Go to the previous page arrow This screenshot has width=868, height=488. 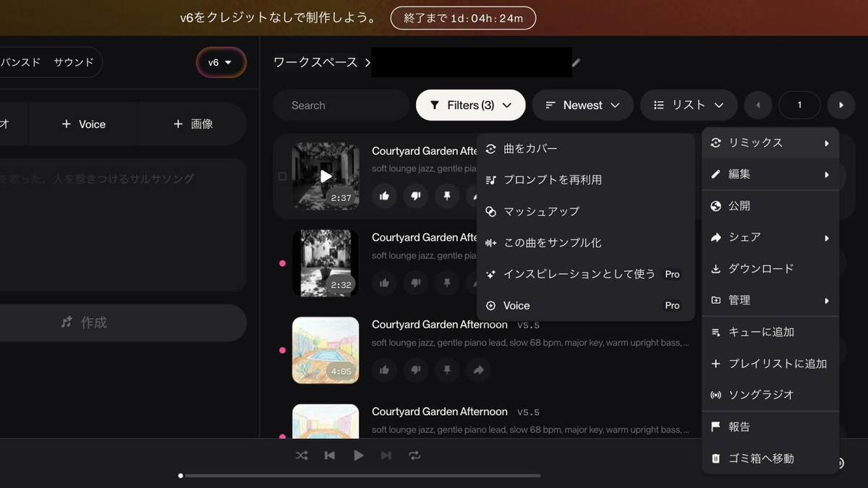tap(758, 106)
